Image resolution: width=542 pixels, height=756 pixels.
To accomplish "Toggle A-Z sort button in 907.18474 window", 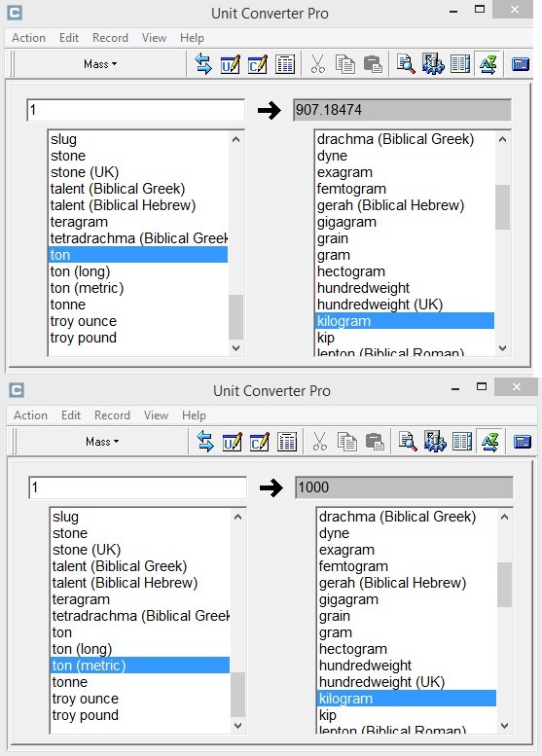I will tap(488, 64).
